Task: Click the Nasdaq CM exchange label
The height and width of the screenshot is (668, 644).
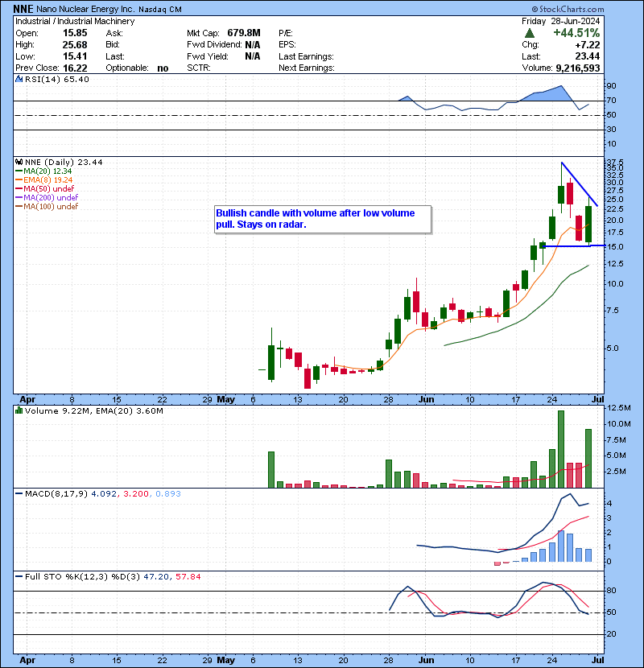Action: (x=160, y=10)
